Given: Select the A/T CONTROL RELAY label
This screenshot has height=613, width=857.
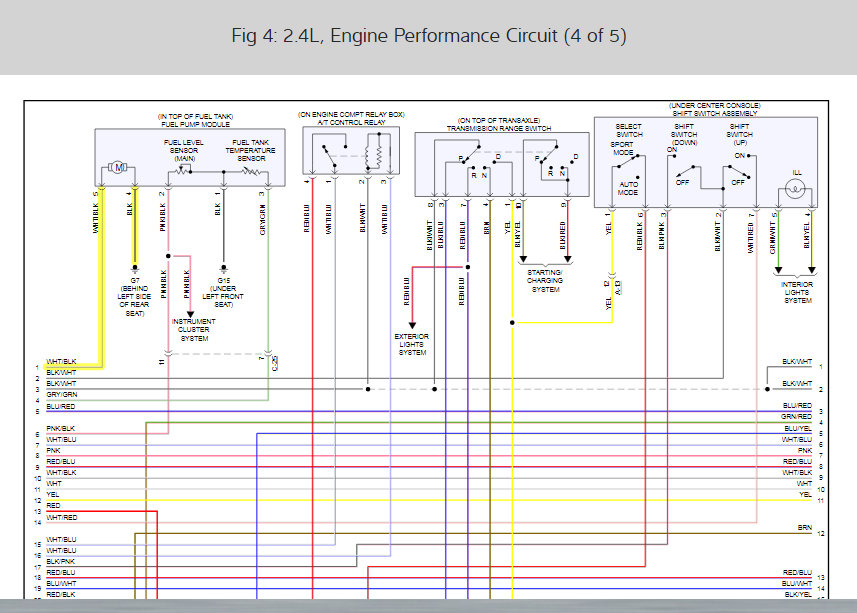Looking at the screenshot, I should (x=351, y=122).
